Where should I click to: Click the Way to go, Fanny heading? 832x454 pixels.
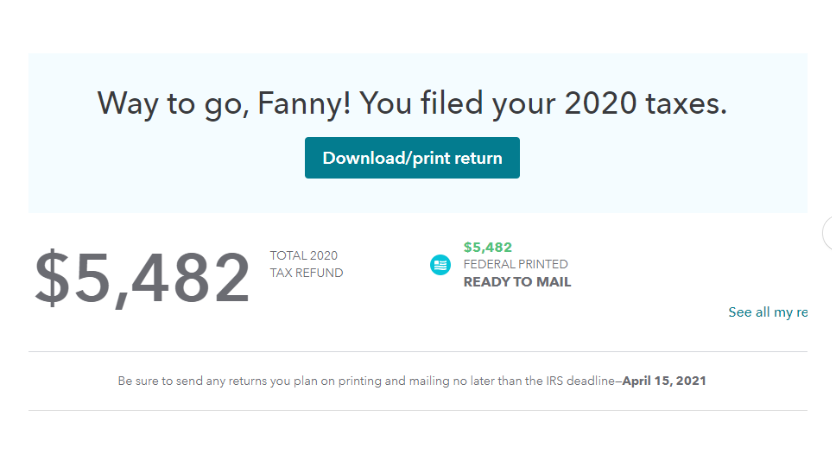point(412,103)
